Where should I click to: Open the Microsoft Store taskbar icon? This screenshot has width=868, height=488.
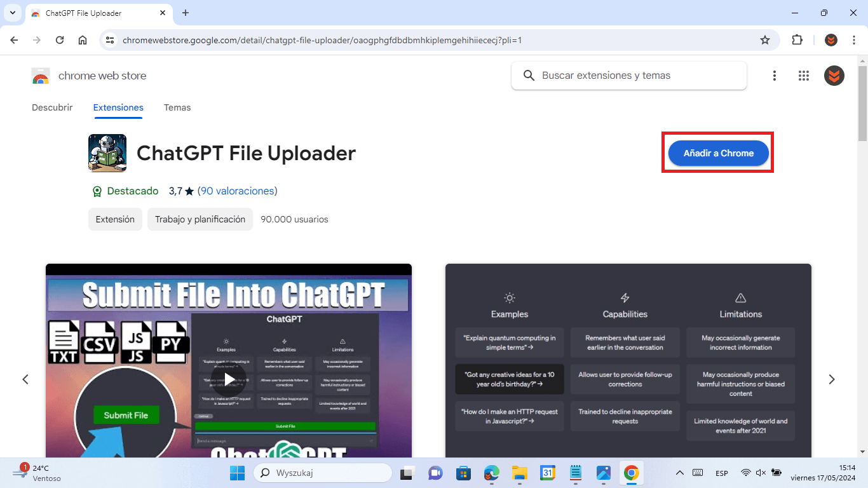tap(463, 473)
